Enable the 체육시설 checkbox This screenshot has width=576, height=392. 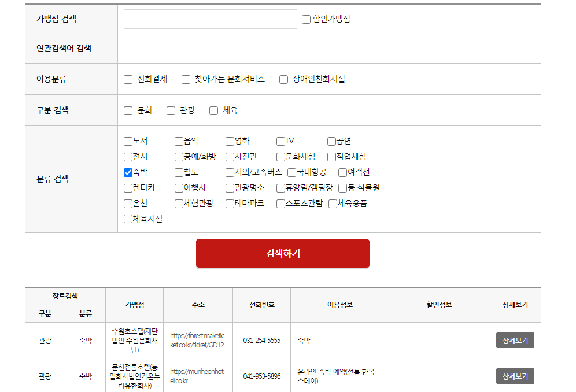128,219
